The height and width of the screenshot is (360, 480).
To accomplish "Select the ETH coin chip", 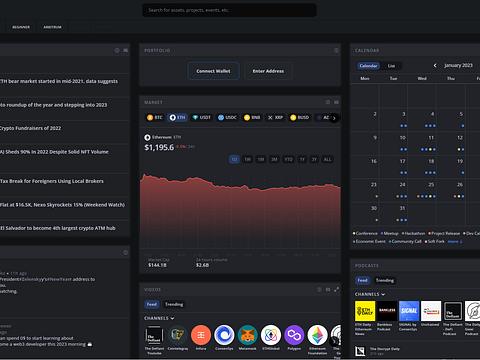I will (x=177, y=117).
